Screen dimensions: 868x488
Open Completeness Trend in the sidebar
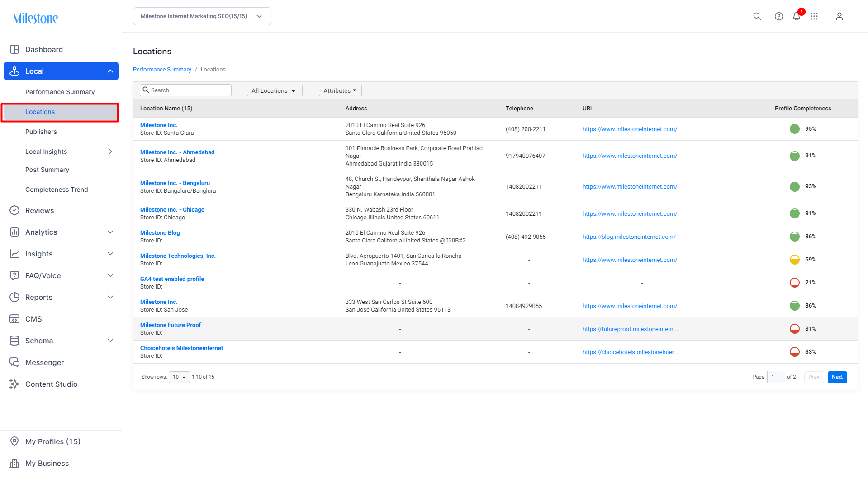[x=57, y=190]
